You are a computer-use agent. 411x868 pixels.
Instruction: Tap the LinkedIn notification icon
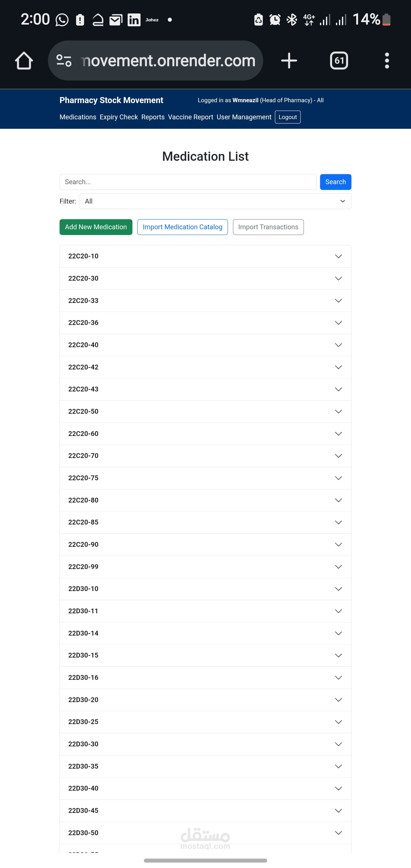(x=134, y=20)
